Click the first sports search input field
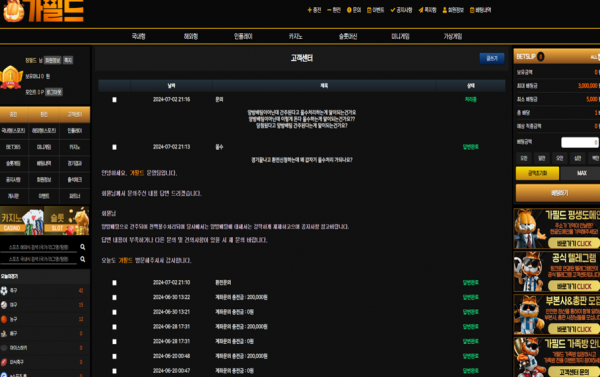 [39, 247]
